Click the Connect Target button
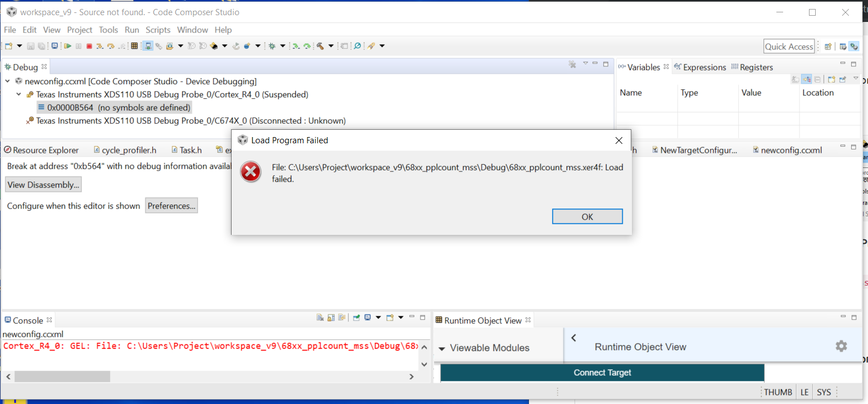 coord(602,373)
